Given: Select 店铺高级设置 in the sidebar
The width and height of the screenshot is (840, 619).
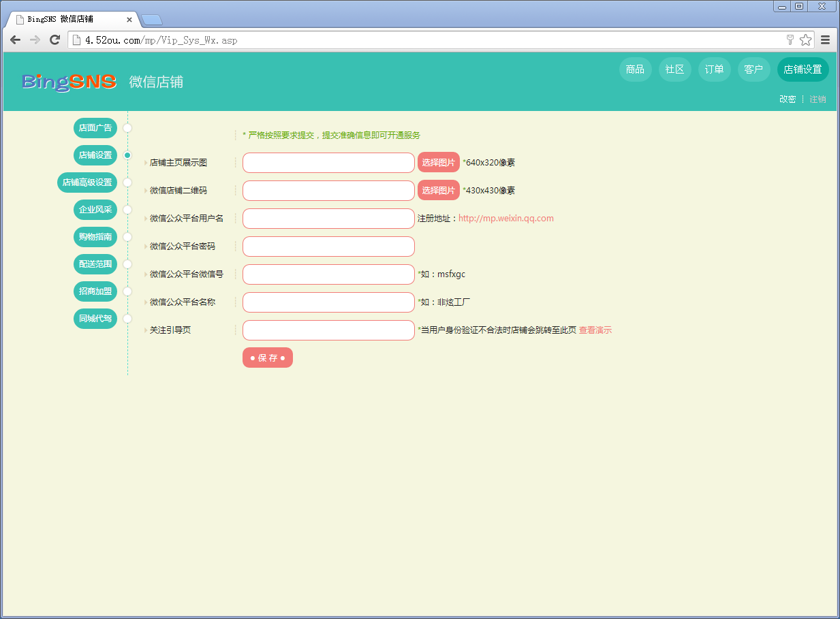Looking at the screenshot, I should pyautogui.click(x=87, y=182).
